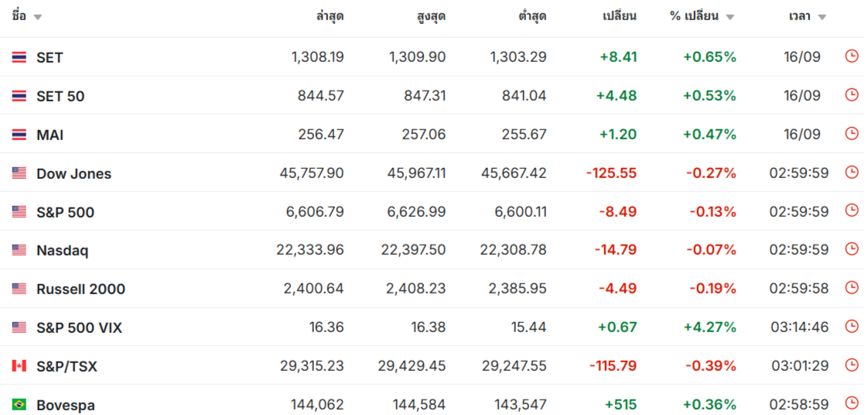Click the สูงสุด column header
This screenshot has width=868, height=415.
[x=431, y=15]
